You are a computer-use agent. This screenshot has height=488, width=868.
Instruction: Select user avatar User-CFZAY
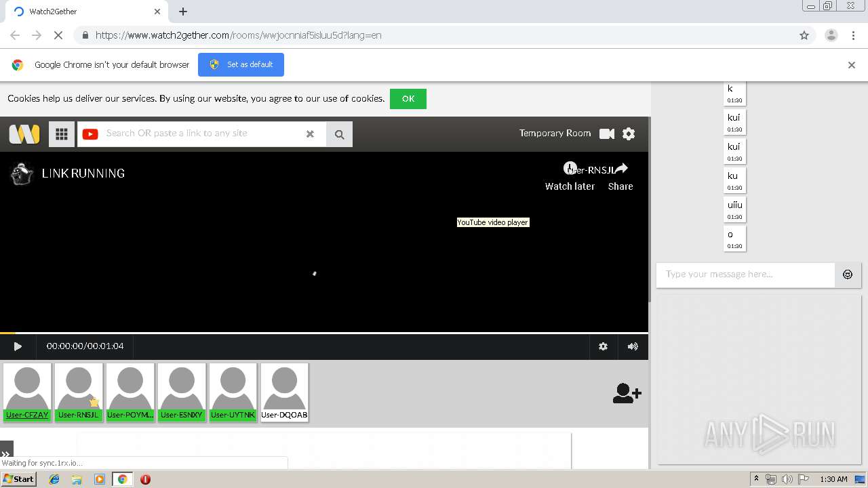[27, 392]
